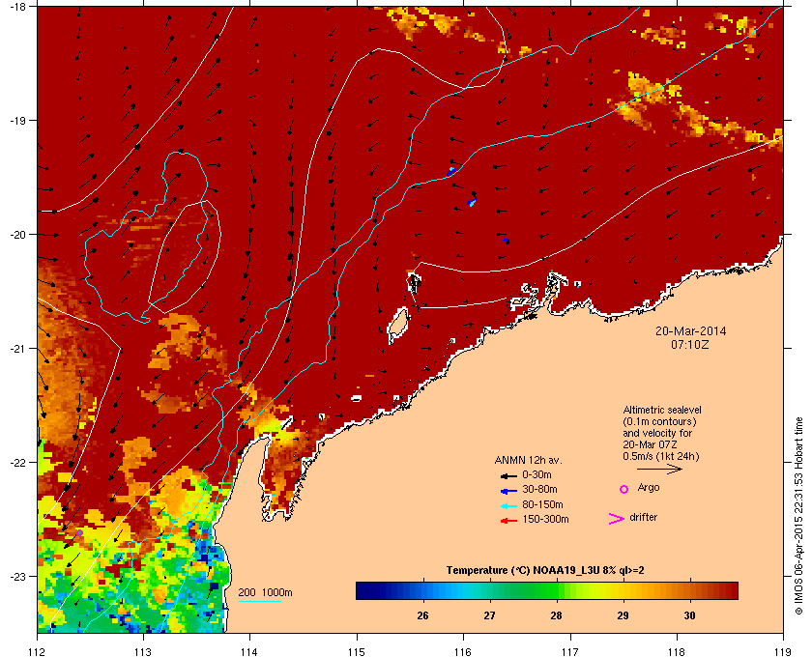Click the '0-30m' legend label
812x657 pixels.
(x=536, y=474)
